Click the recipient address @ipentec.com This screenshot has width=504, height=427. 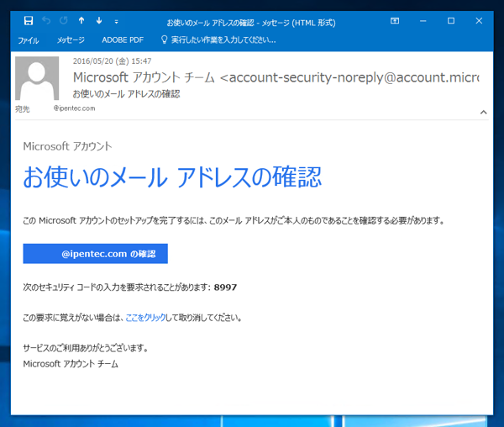74,108
